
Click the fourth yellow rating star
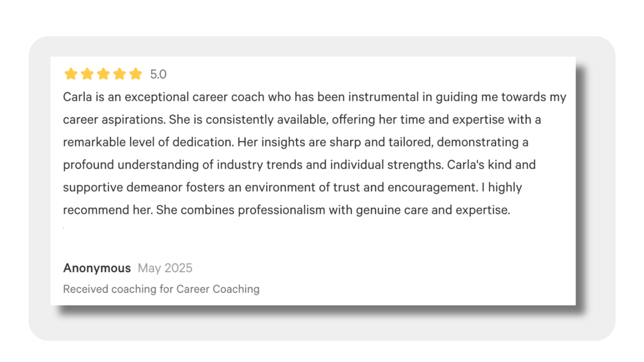tap(120, 74)
